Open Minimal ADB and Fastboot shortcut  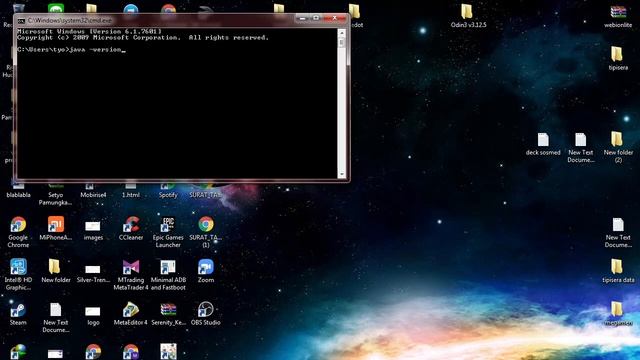pos(168,274)
